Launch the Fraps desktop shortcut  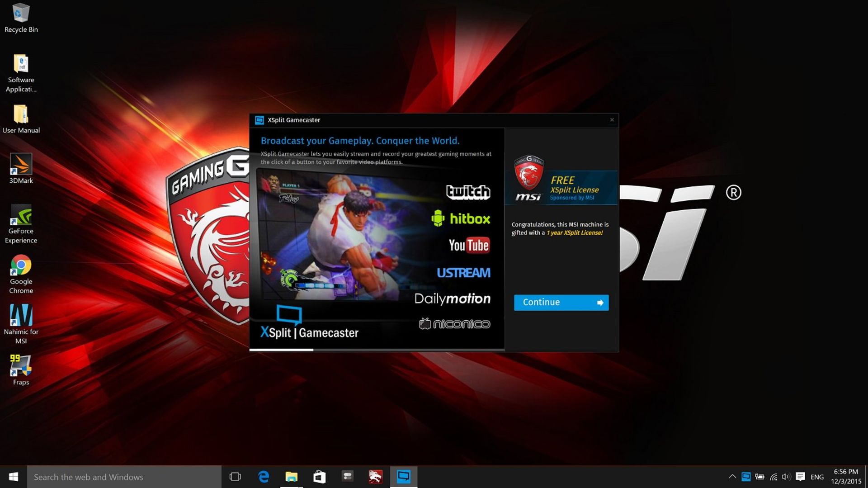(x=21, y=370)
